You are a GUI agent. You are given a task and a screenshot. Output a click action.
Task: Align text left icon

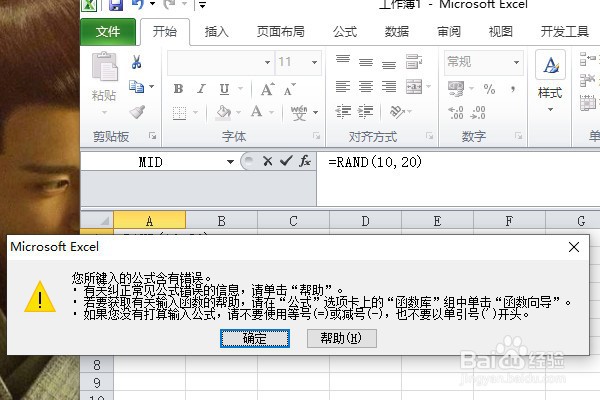343,87
